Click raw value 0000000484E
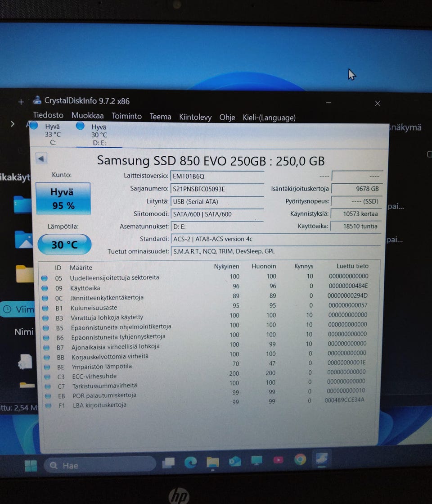Screen dimensions: 432x504 (x=348, y=286)
